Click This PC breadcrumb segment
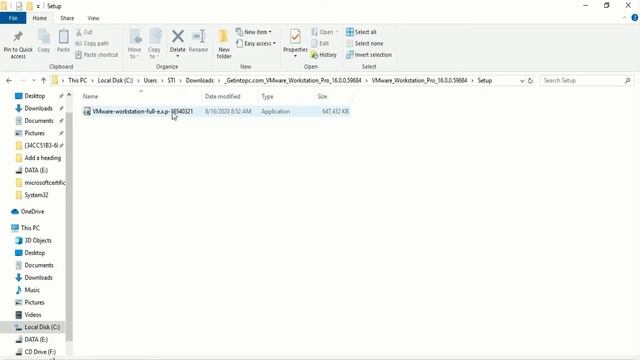This screenshot has height=360, width=640. pos(78,81)
